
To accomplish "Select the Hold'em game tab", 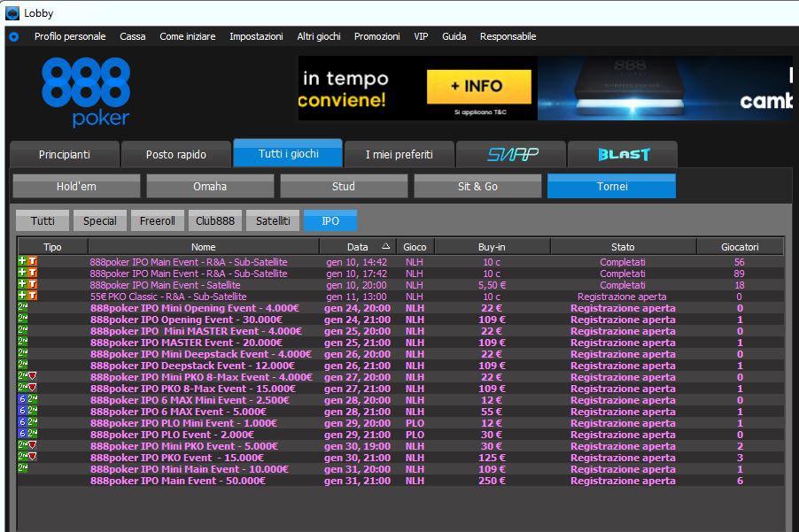I will point(76,186).
